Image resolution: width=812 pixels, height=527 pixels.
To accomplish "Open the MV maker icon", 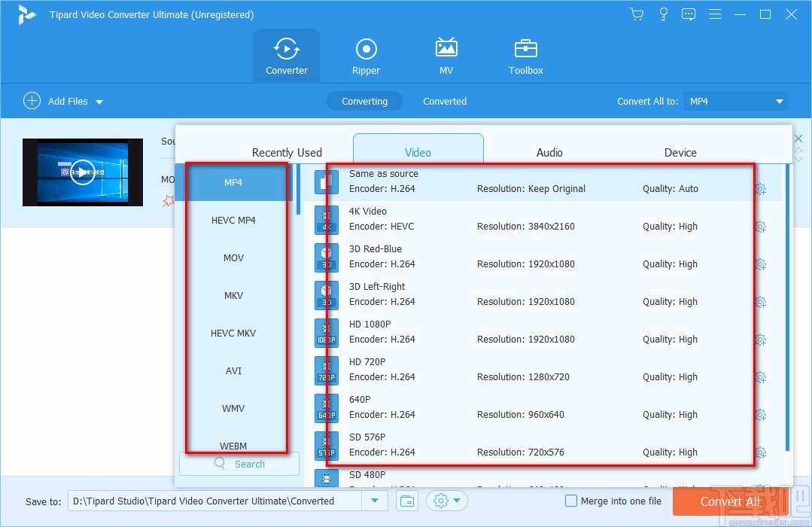I will (446, 57).
